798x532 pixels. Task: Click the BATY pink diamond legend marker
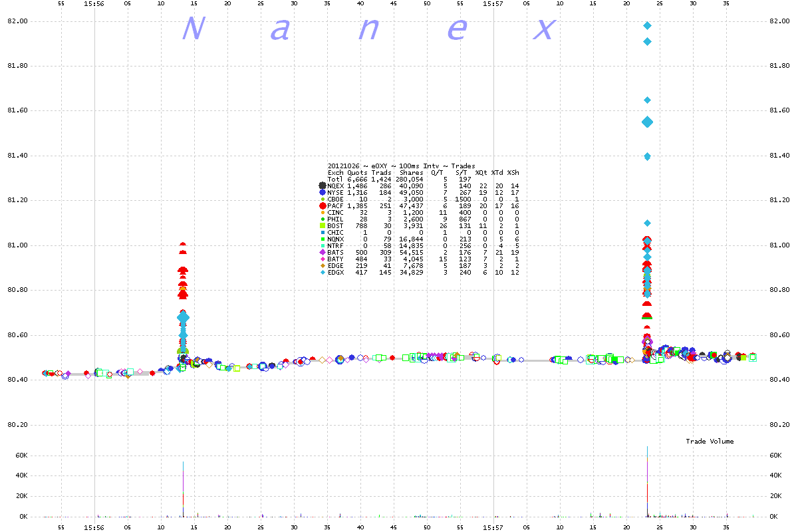323,259
